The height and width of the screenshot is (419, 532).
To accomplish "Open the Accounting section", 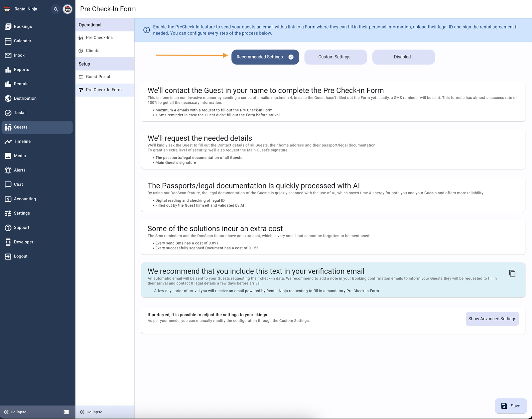I will point(25,199).
